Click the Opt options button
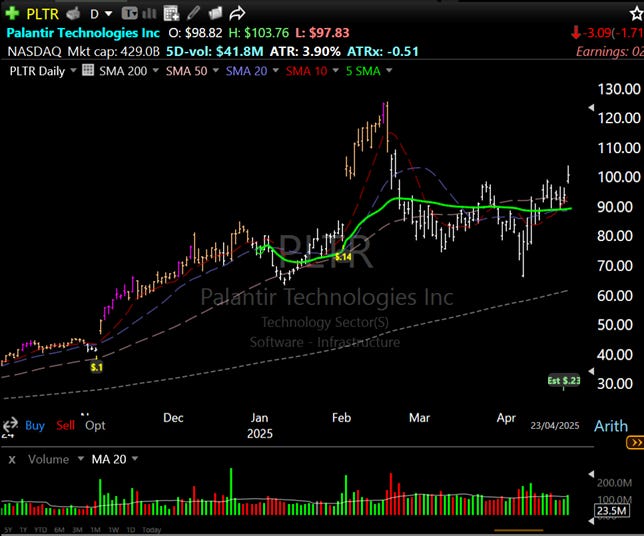 95,426
